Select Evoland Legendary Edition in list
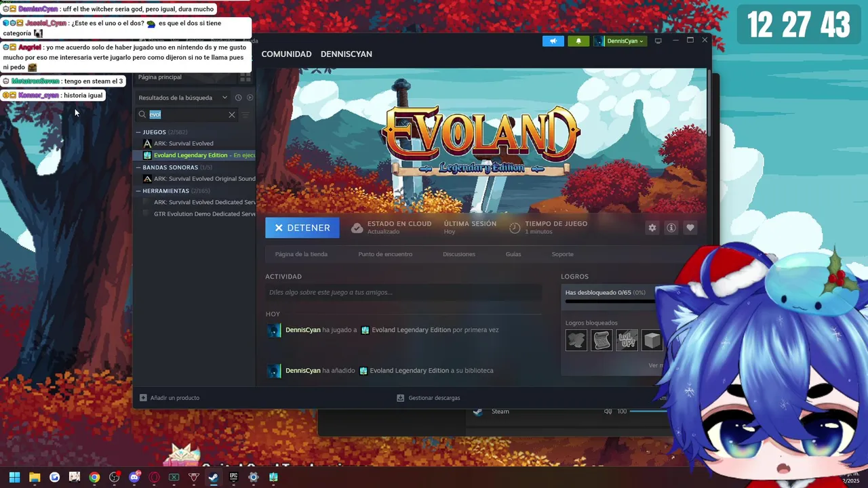This screenshot has width=868, height=488. click(x=196, y=155)
